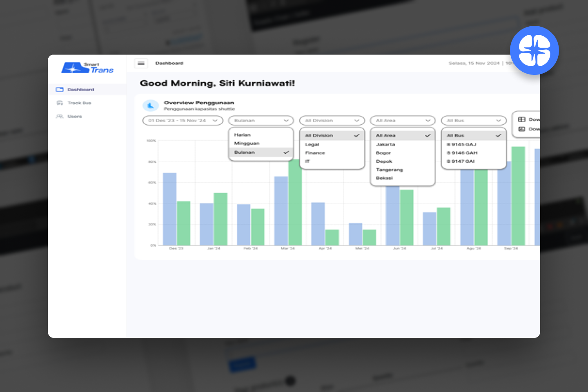Pick Finance in the division list
The image size is (588, 392).
(315, 153)
